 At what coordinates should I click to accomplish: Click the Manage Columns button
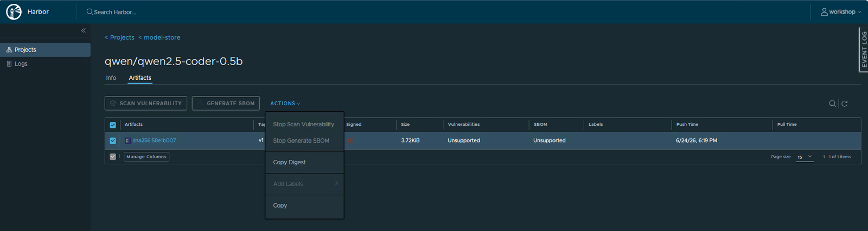[x=146, y=157]
